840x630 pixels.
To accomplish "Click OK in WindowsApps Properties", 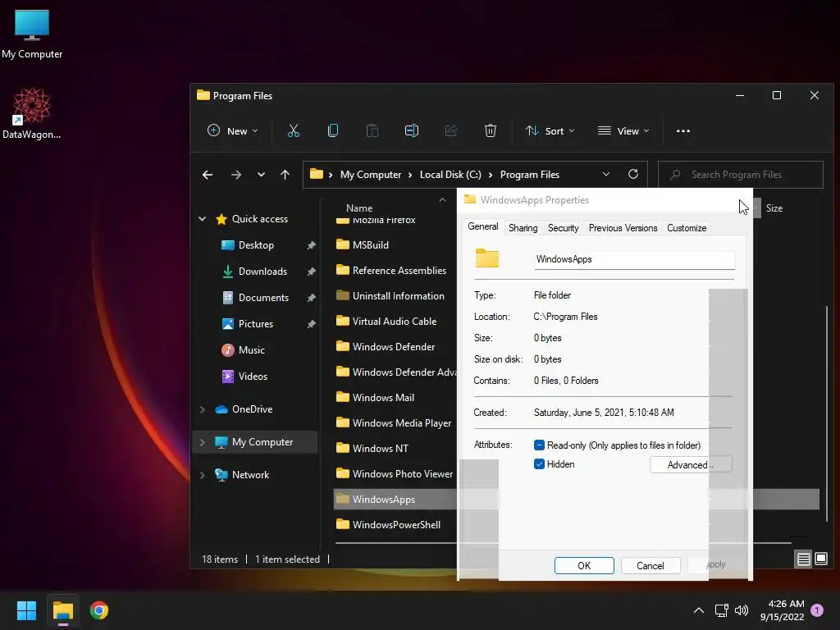I will pos(584,566).
